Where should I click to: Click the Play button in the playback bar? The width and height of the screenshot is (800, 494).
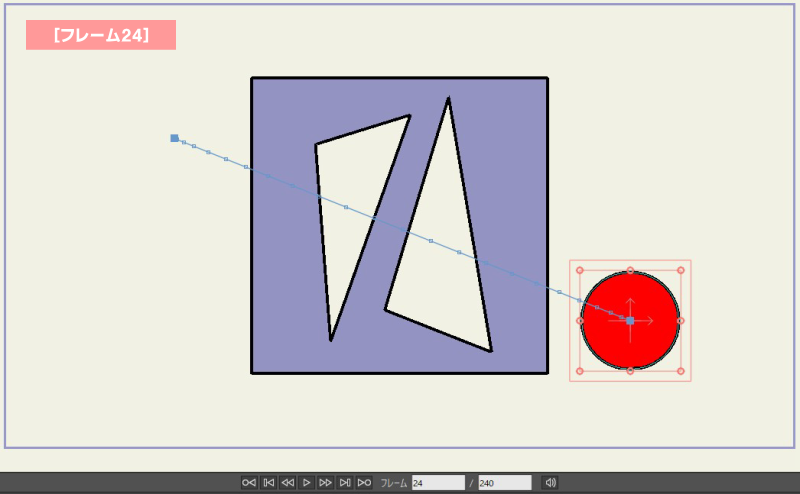306,482
